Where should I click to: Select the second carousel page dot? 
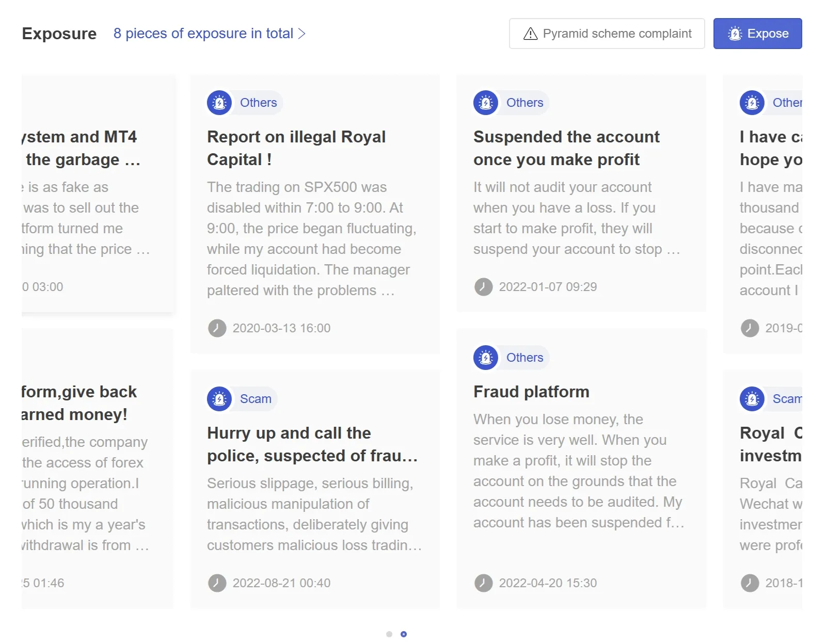[x=404, y=634]
